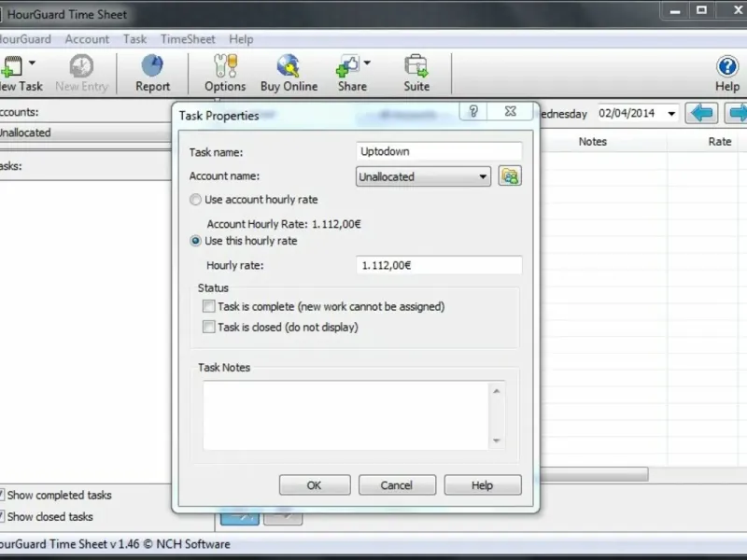This screenshot has height=560, width=747.
Task: Toggle Show completed tasks checkbox
Action: (2, 495)
